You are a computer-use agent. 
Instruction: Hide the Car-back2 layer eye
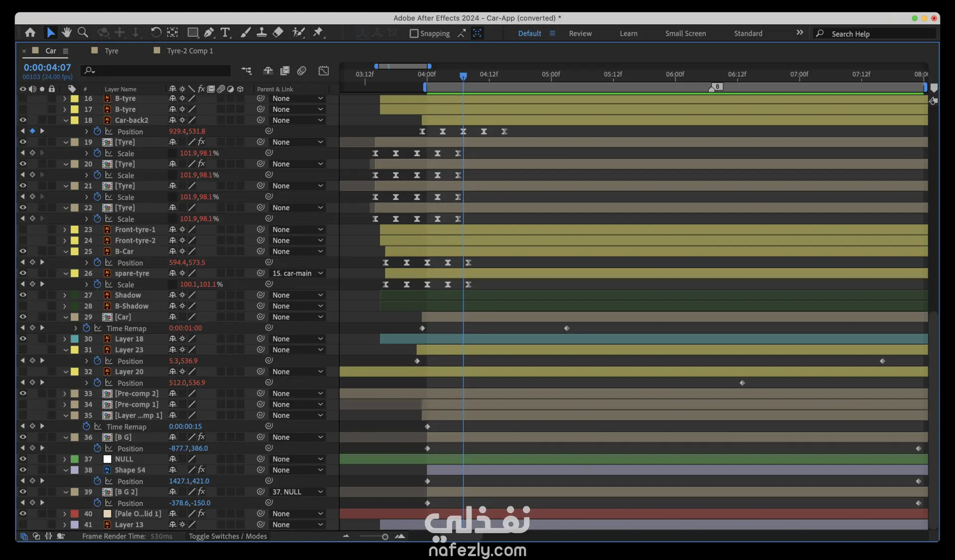(x=23, y=120)
